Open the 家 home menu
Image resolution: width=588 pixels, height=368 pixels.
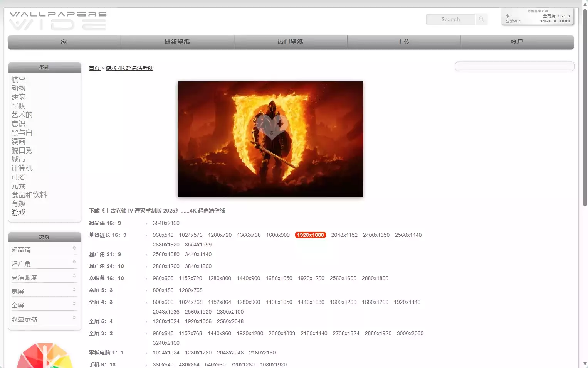pos(64,42)
